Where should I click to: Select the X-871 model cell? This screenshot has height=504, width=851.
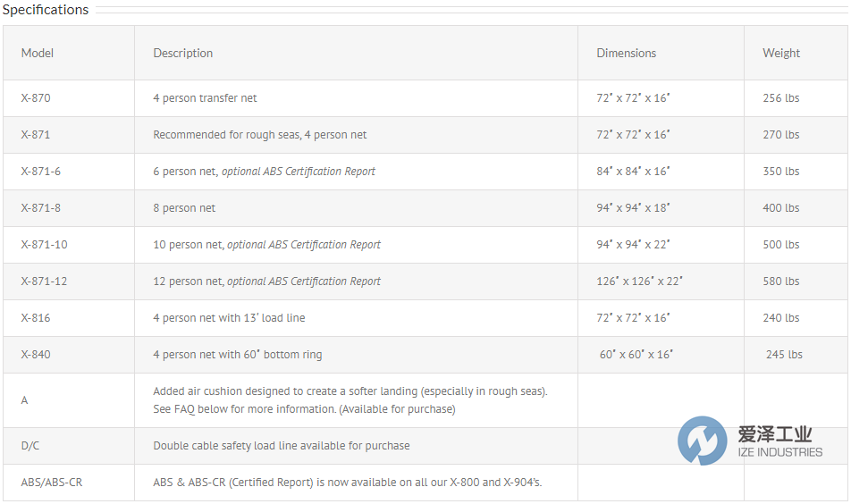click(x=36, y=135)
